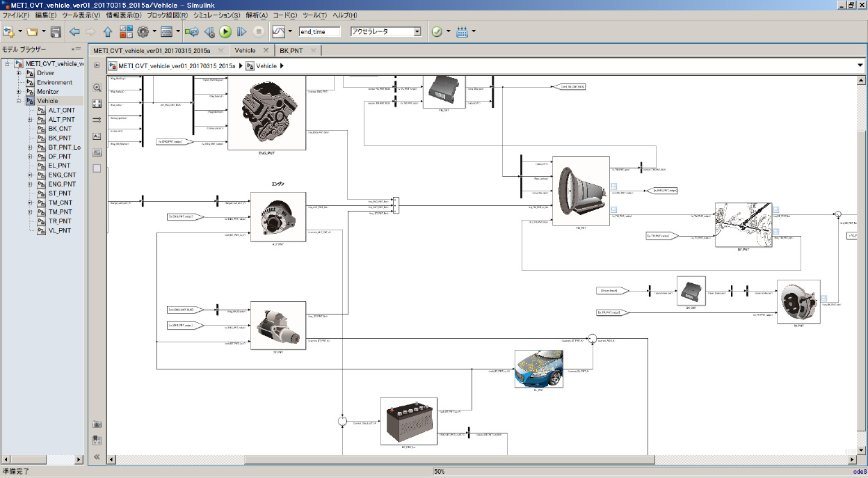This screenshot has width=868, height=478.
Task: Open Model Configuration gear icon
Action: click(143, 31)
